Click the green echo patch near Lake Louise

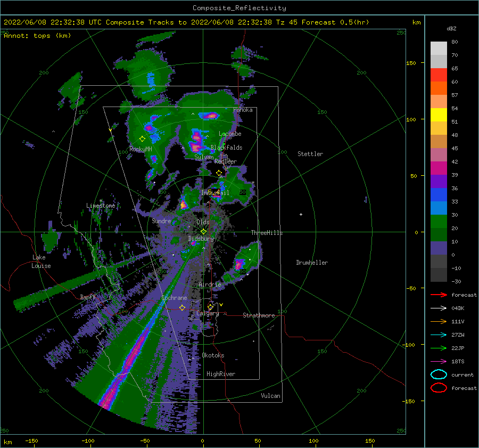tap(51, 239)
